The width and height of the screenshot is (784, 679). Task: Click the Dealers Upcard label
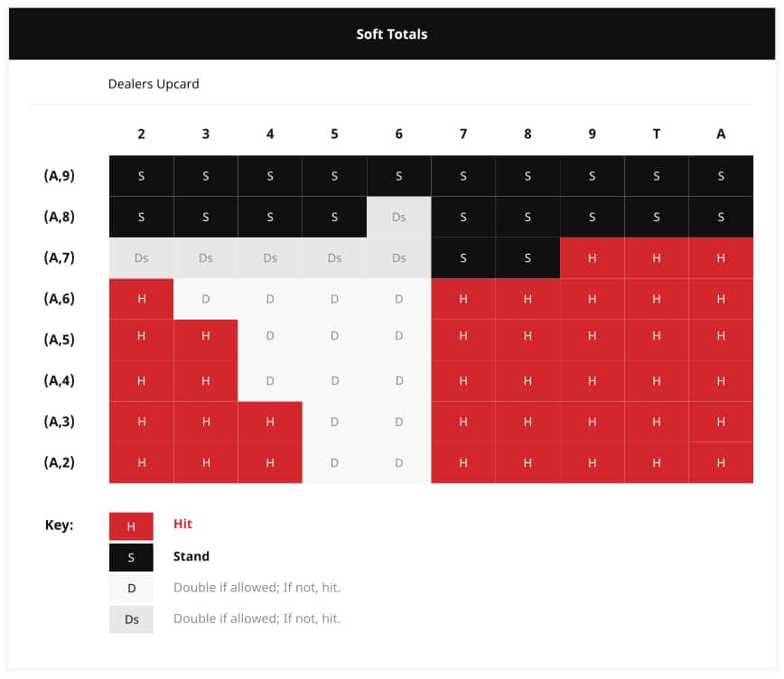[154, 84]
